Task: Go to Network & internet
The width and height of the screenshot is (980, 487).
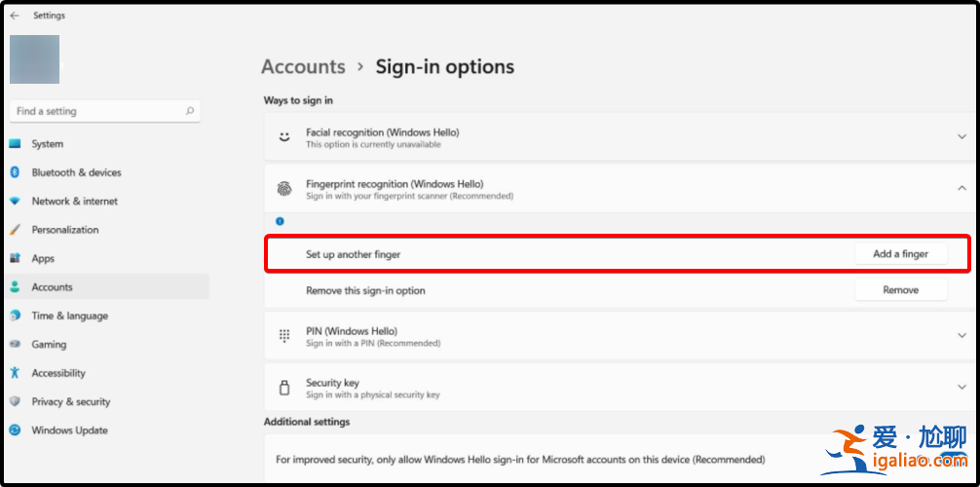Action: [x=107, y=202]
